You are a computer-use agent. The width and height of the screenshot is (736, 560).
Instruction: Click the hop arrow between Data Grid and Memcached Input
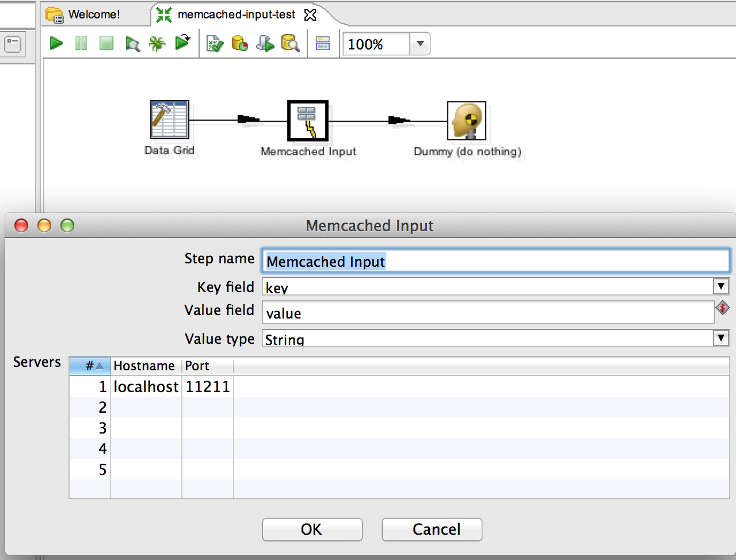(249, 120)
